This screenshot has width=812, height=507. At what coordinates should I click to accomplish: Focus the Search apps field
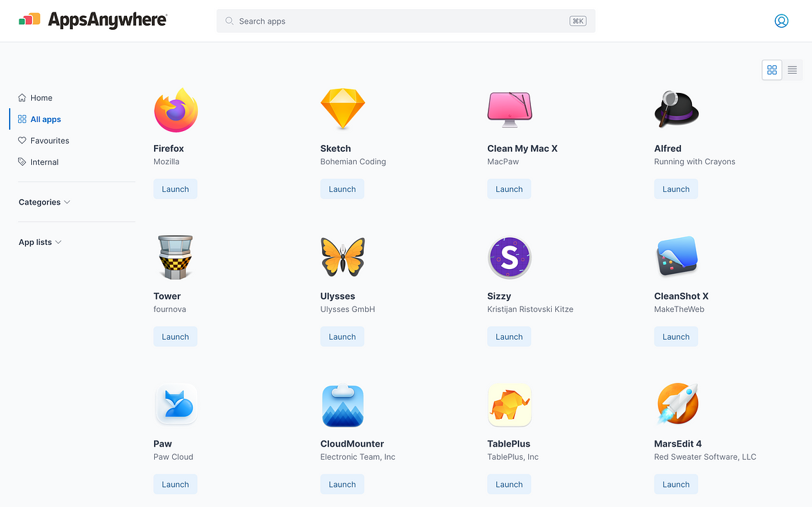405,21
